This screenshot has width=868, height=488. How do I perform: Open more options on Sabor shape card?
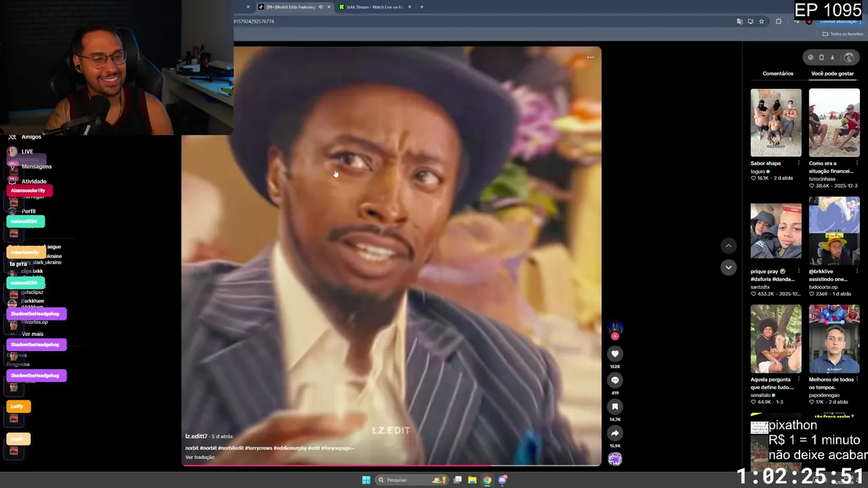coord(798,163)
